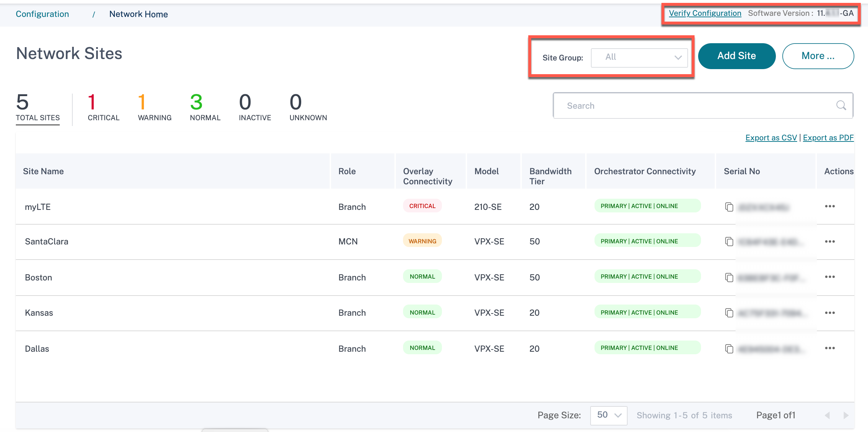Screen dimensions: 868x432
Task: Copy serial number for Kansas site
Action: [x=729, y=313]
